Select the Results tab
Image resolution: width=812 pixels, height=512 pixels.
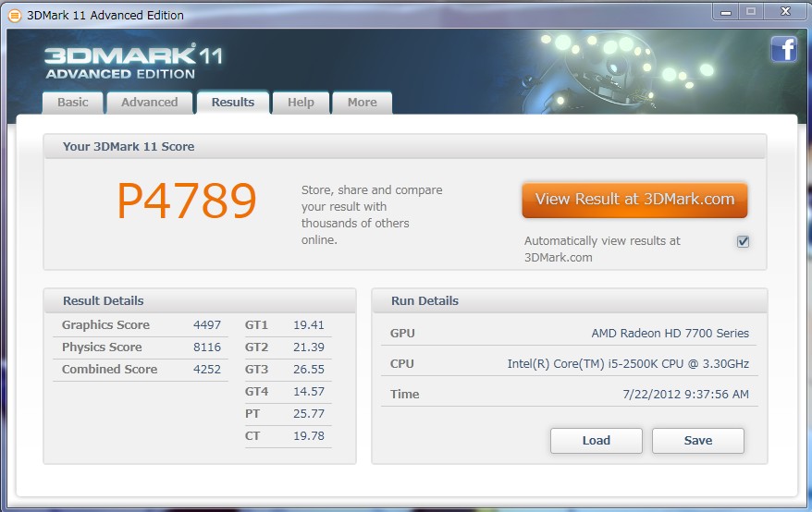[x=233, y=102]
